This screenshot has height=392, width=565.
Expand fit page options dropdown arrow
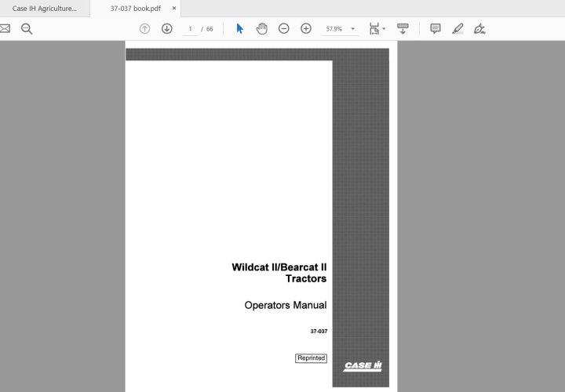pyautogui.click(x=384, y=29)
